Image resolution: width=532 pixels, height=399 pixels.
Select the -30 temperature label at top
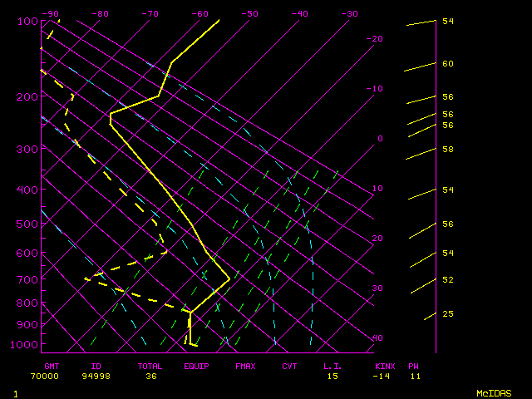(x=349, y=14)
